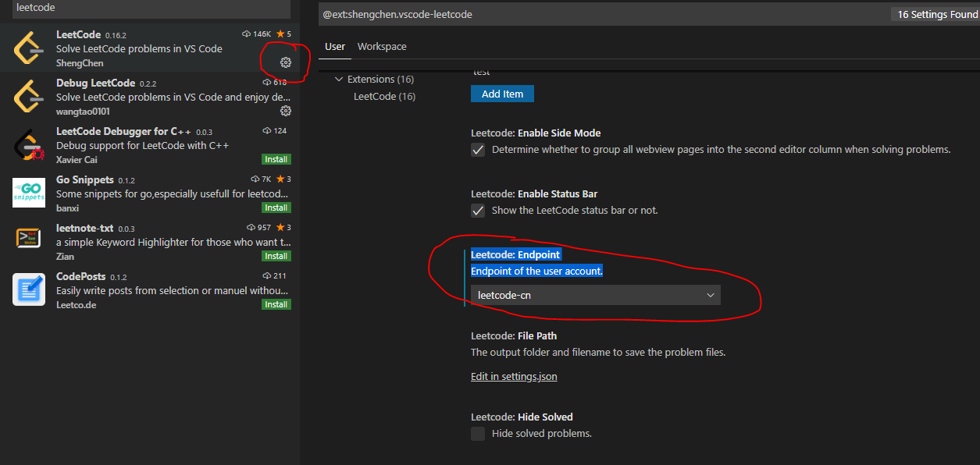This screenshot has width=980, height=465.
Task: Install the Go Snippets extension
Action: [276, 208]
